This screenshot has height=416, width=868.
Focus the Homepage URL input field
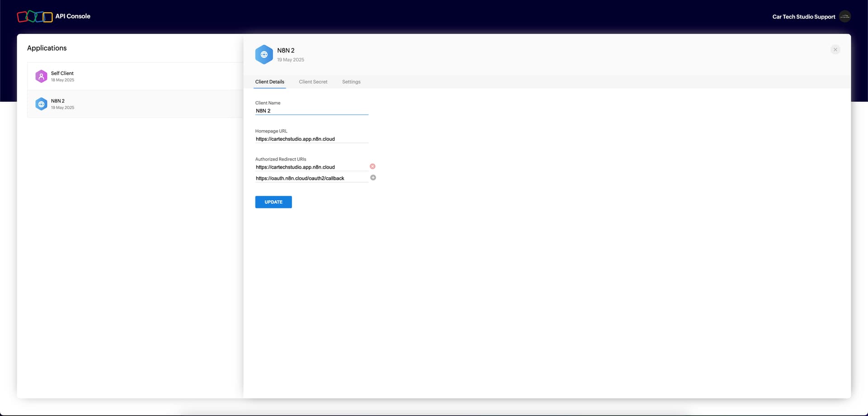click(312, 139)
